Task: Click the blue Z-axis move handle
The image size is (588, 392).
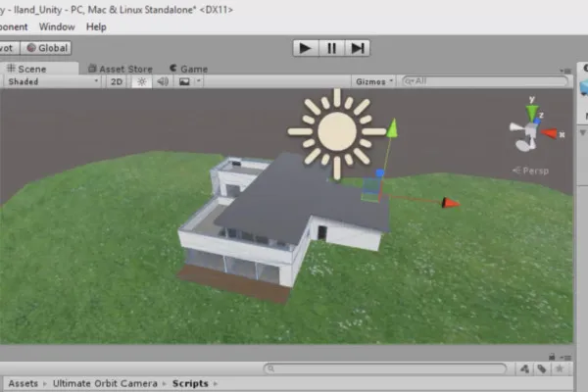Action: click(x=380, y=172)
